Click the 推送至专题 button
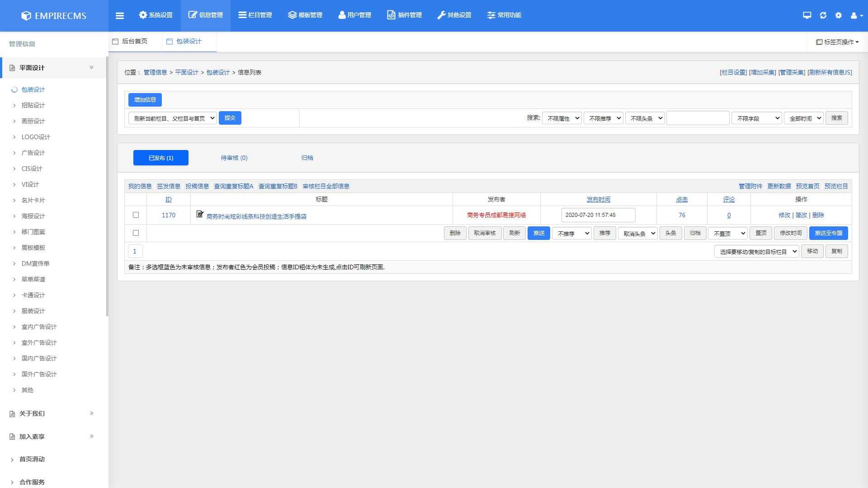 (828, 233)
